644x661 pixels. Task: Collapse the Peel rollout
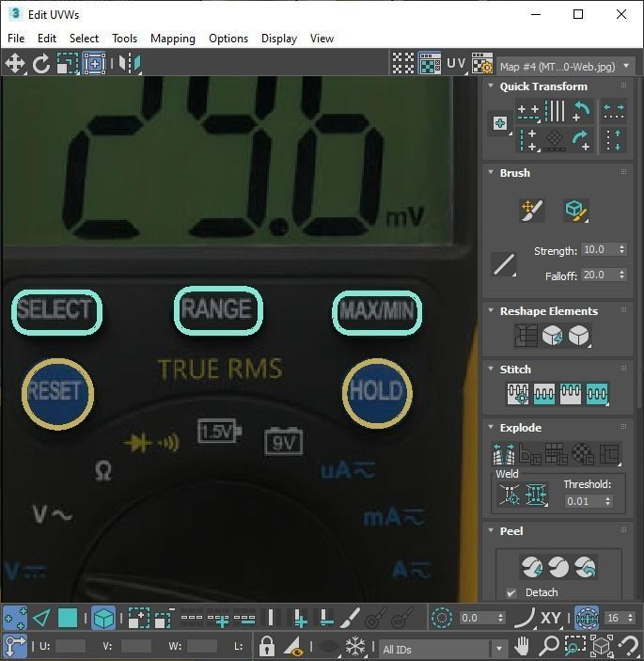coord(491,530)
